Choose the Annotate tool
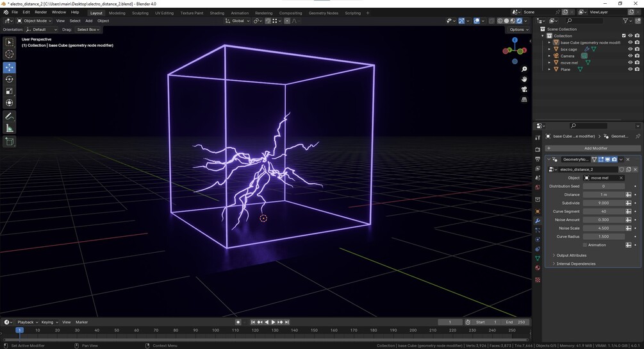Viewport: 644px width, 349px height. 10,116
